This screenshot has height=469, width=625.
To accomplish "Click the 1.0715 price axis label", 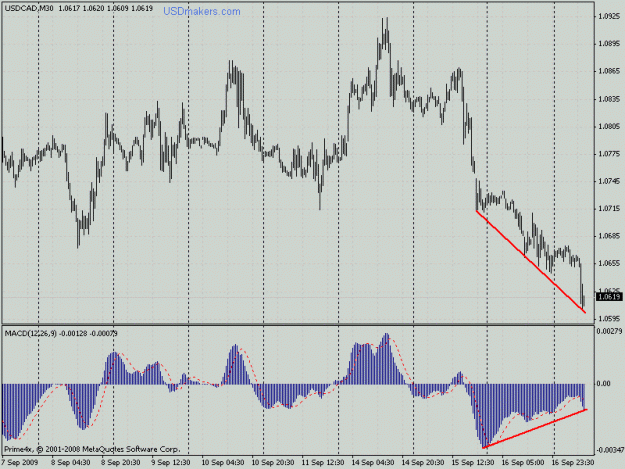I will [608, 209].
